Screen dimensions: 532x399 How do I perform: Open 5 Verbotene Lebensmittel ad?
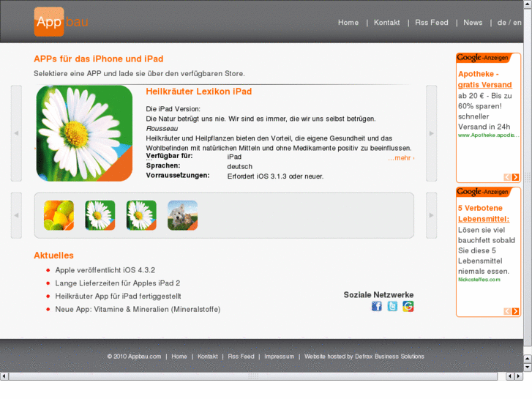tap(484, 213)
